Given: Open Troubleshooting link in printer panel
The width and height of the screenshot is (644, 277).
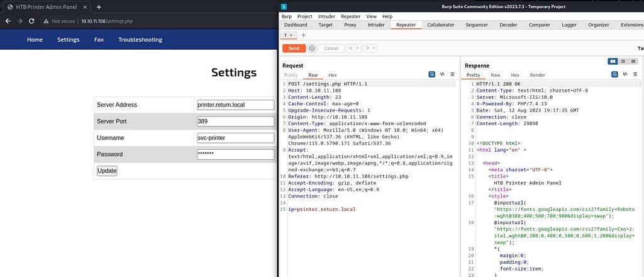Looking at the screenshot, I should pyautogui.click(x=140, y=40).
